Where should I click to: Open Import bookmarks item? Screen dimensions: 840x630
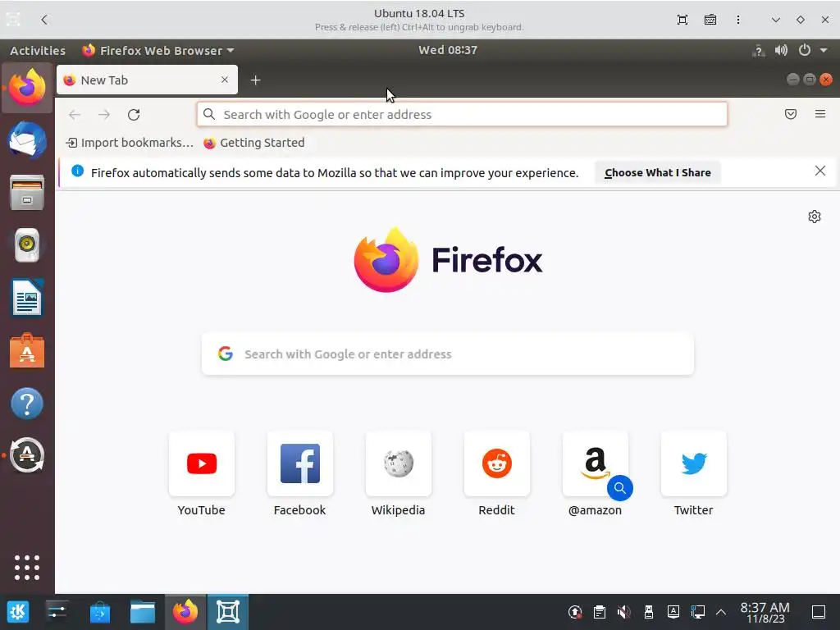(x=129, y=143)
